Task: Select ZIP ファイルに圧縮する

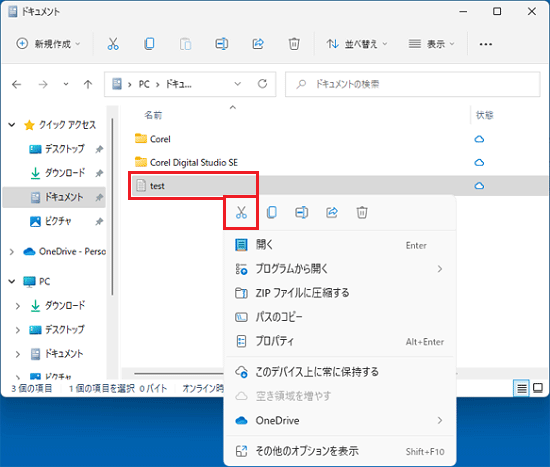Action: 340,293
